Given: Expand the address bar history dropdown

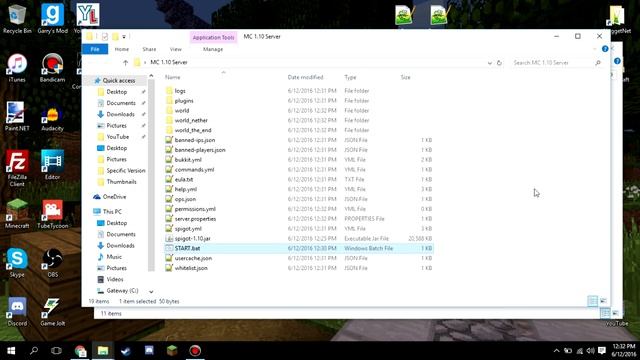Looking at the screenshot, I should [x=489, y=63].
